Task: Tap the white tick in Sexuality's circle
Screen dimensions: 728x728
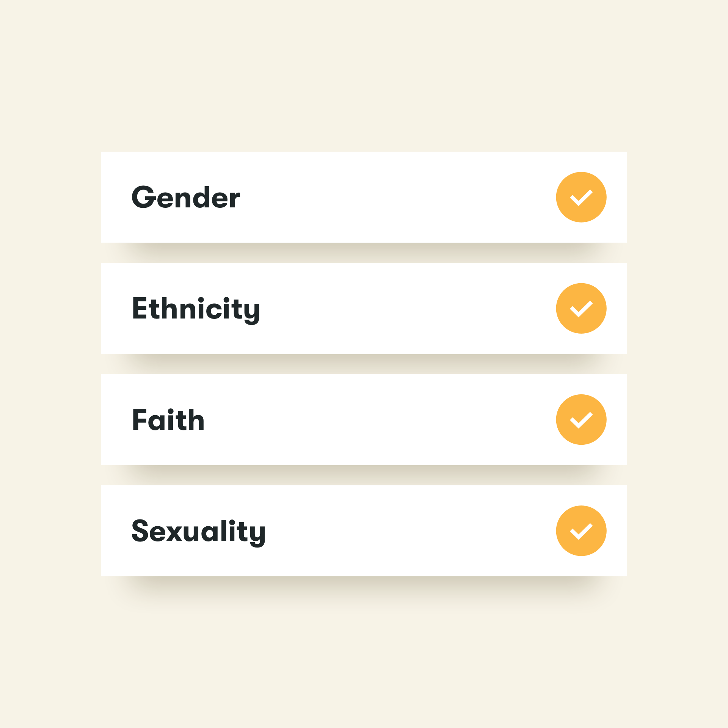Action: pyautogui.click(x=581, y=532)
